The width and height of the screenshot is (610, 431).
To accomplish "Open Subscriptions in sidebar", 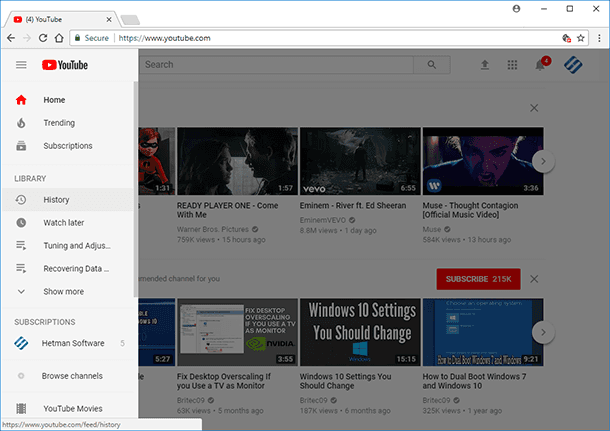I will [x=68, y=146].
